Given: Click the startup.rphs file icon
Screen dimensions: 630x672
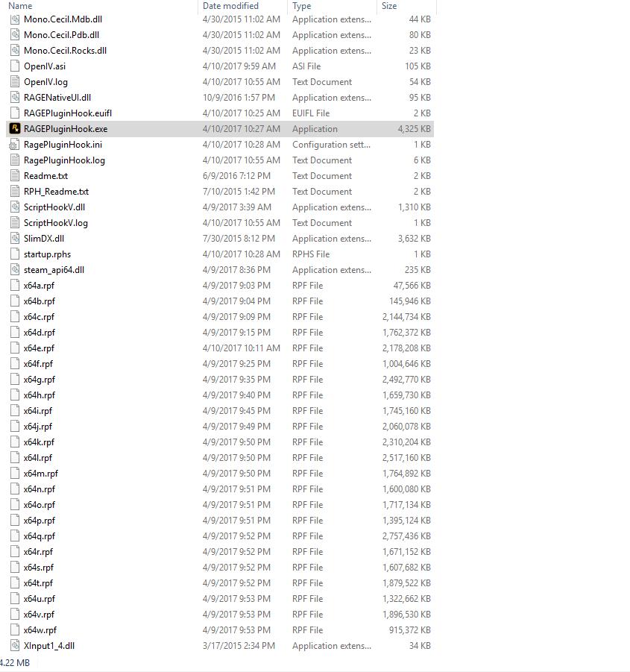Looking at the screenshot, I should pyautogui.click(x=15, y=254).
